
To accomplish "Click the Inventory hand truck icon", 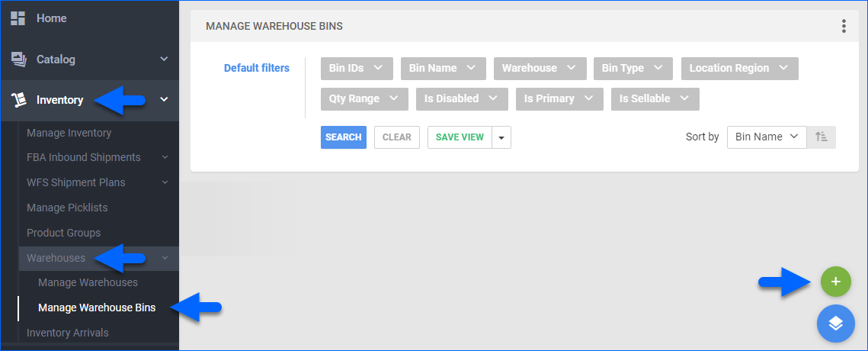I will pos(18,100).
